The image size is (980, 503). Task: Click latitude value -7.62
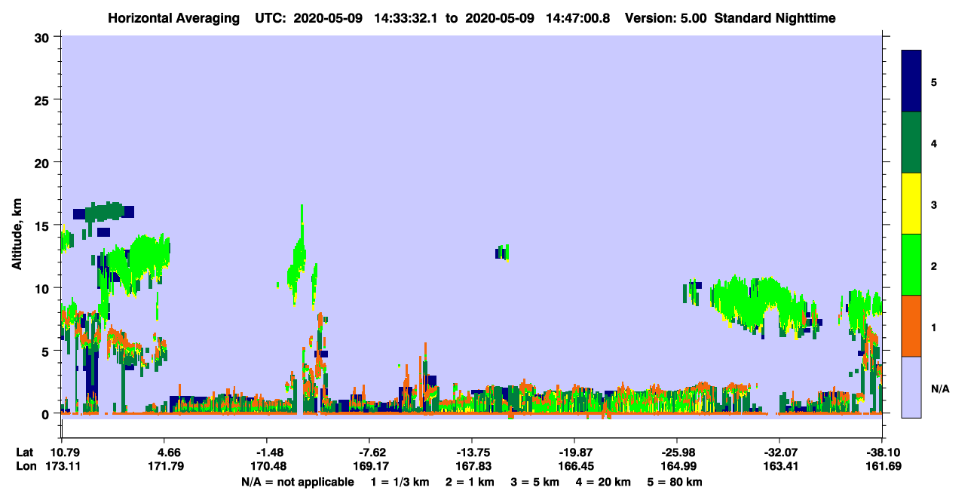pos(372,452)
